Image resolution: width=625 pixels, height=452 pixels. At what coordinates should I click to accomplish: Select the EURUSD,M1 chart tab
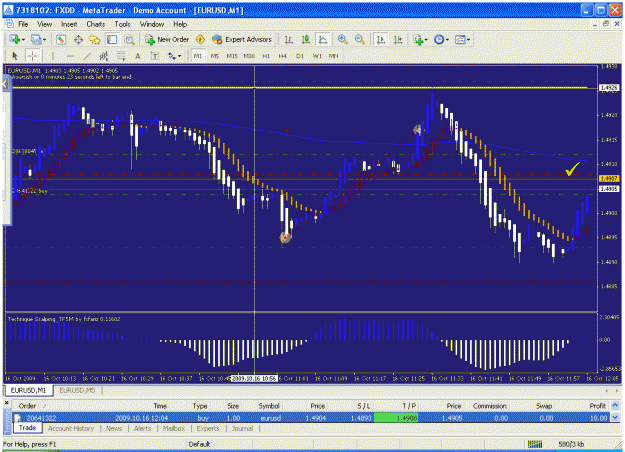28,390
